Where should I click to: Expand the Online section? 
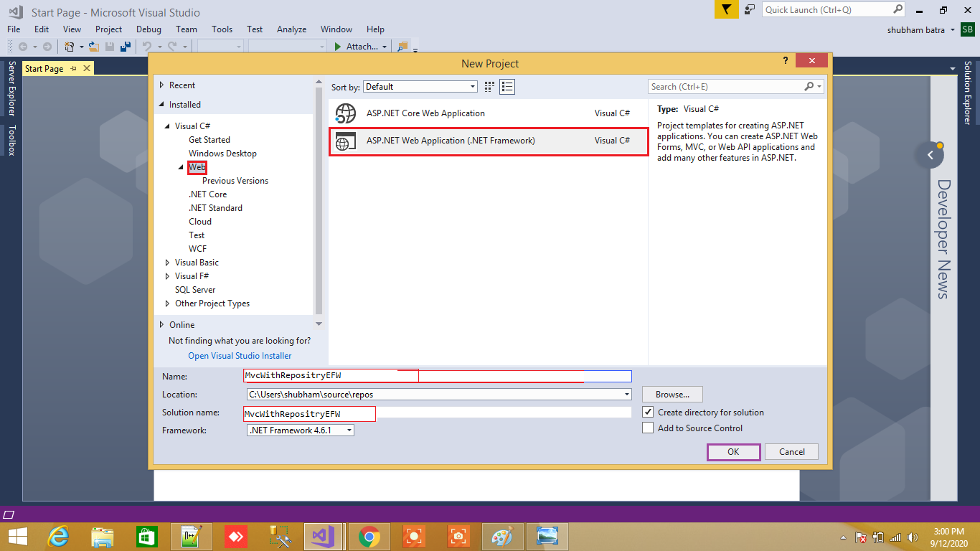[162, 325]
